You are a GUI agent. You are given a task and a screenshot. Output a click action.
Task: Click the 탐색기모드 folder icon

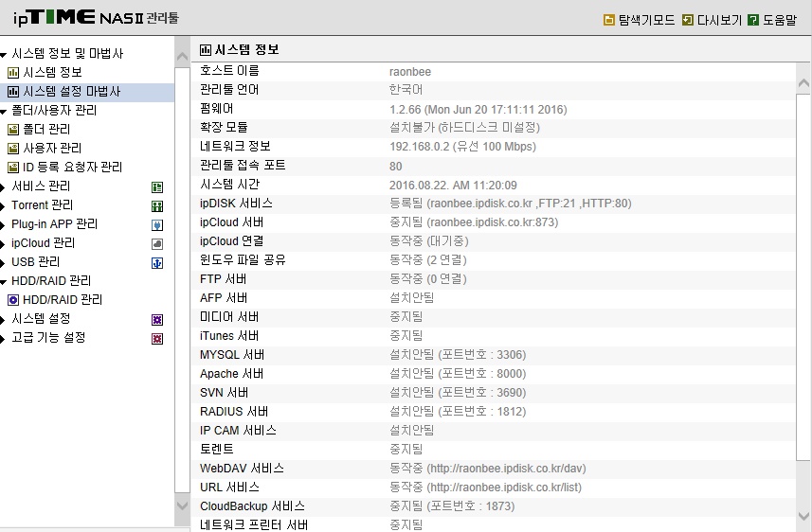point(609,20)
